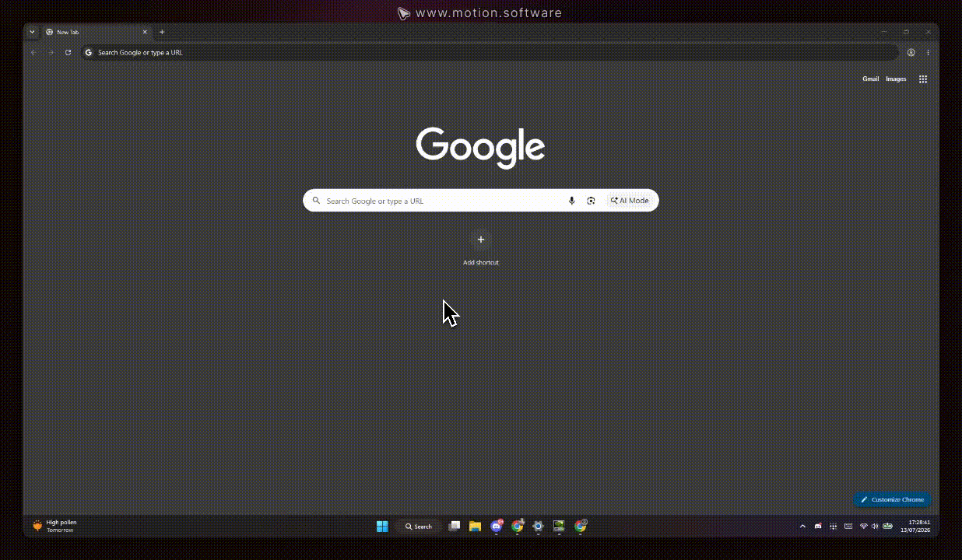Select the New Tab browser tab

tap(96, 32)
